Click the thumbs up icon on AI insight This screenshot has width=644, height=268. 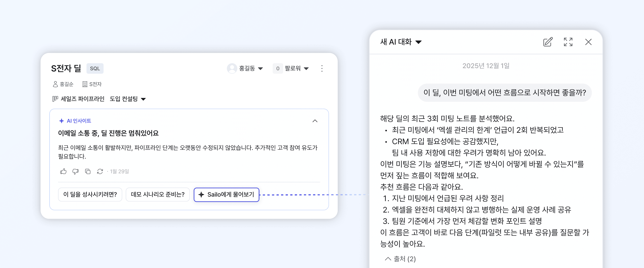point(63,171)
